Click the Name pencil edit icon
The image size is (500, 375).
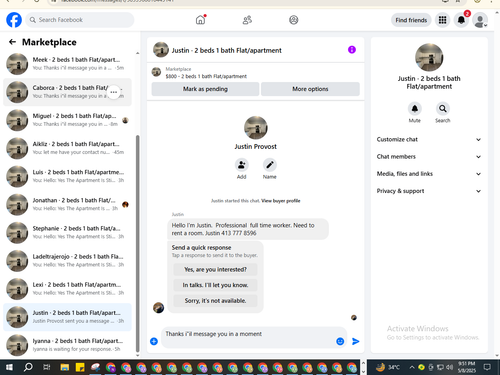(x=270, y=165)
